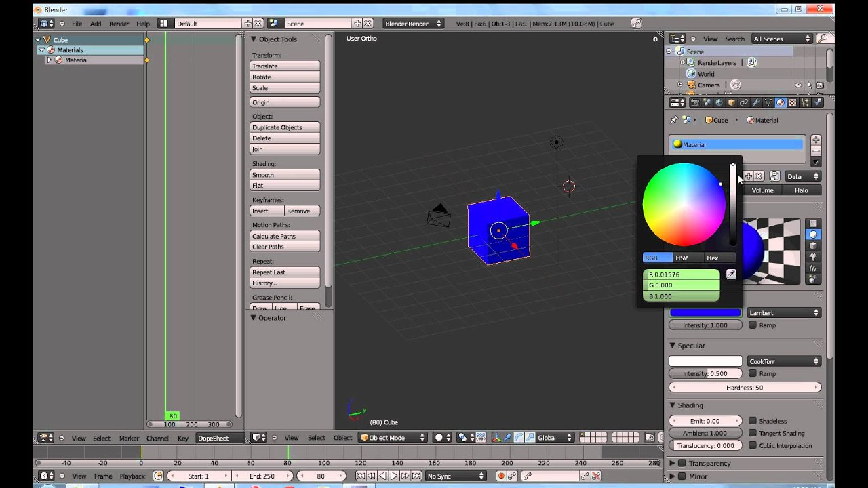Open the Render menu

point(119,24)
